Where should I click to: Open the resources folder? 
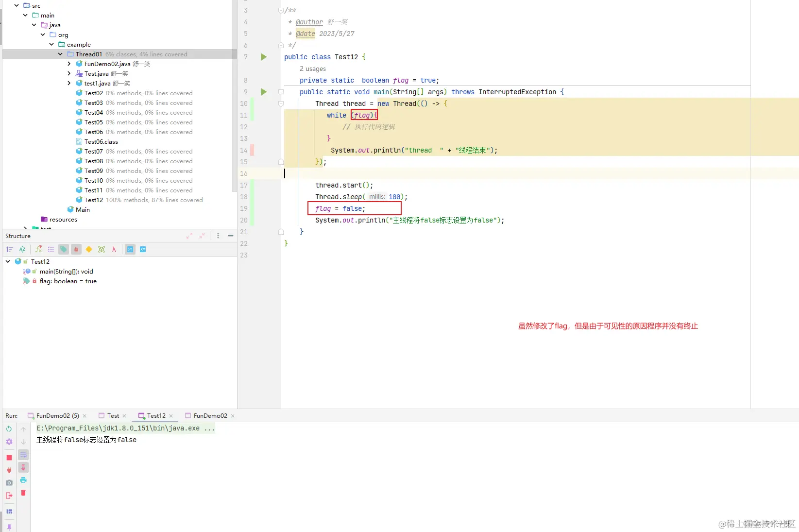[63, 219]
